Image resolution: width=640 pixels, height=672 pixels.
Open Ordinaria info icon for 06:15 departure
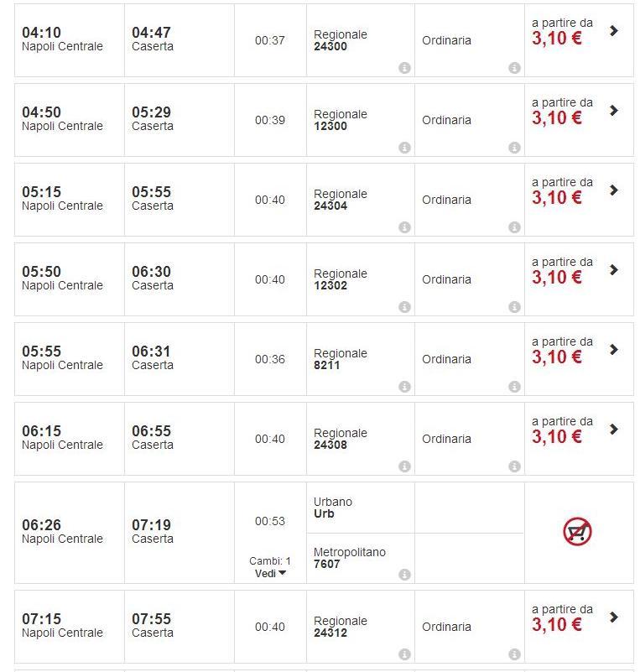tap(514, 466)
